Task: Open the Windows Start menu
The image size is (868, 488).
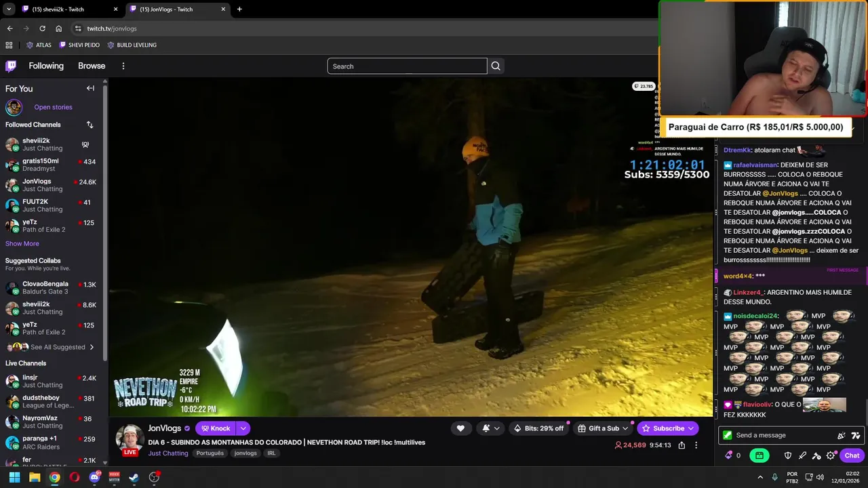Action: pos(14,477)
